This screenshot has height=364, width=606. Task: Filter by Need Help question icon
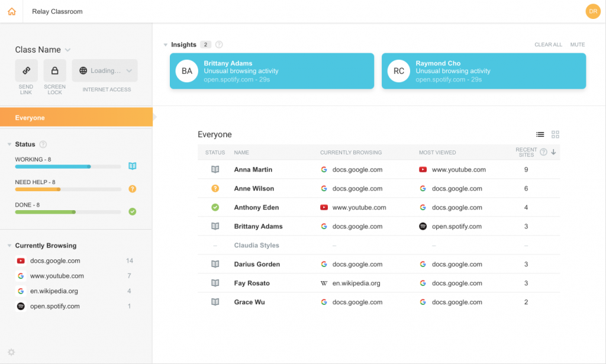(x=132, y=189)
